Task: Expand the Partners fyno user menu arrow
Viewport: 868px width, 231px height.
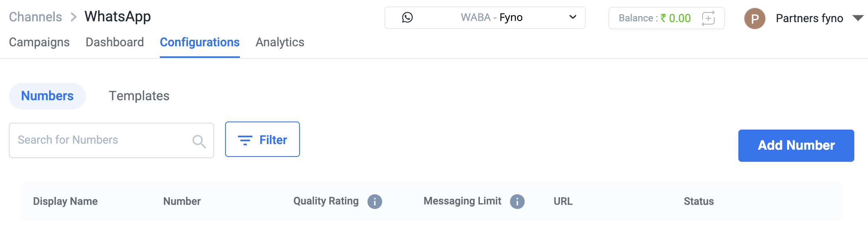Action: click(858, 18)
